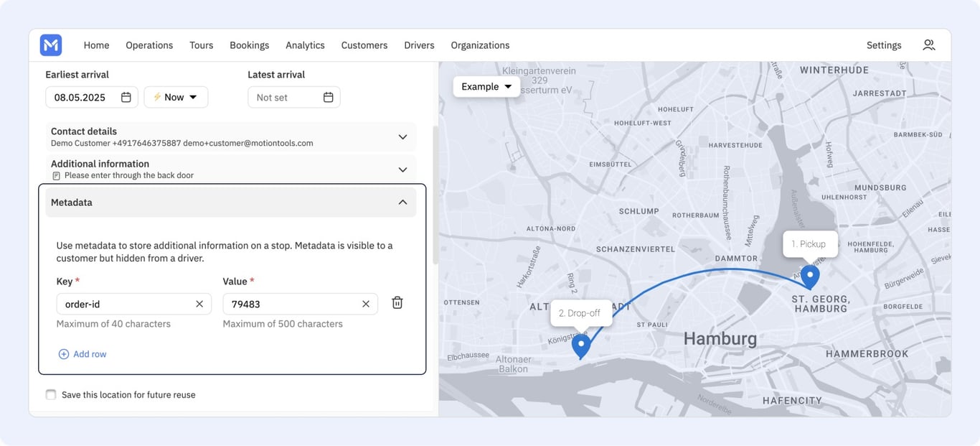Clear the order-id key field
This screenshot has height=446, width=980.
199,304
